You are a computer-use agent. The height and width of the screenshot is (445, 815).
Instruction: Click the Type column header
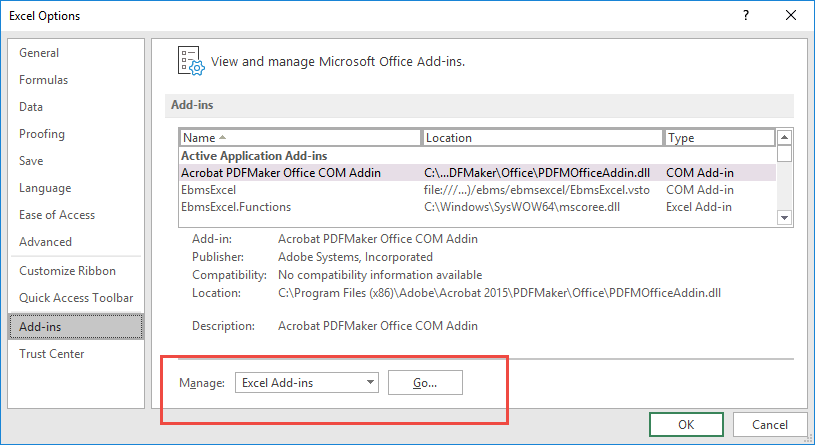pyautogui.click(x=718, y=138)
